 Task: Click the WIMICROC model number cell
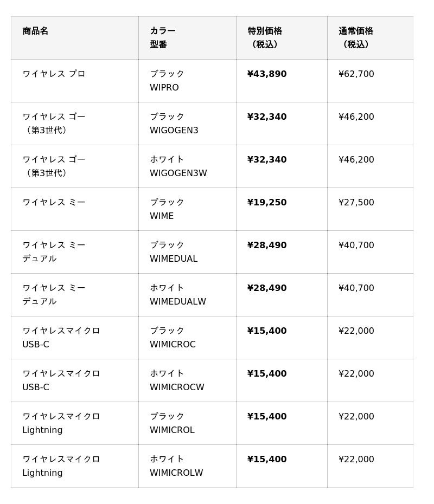(x=173, y=345)
